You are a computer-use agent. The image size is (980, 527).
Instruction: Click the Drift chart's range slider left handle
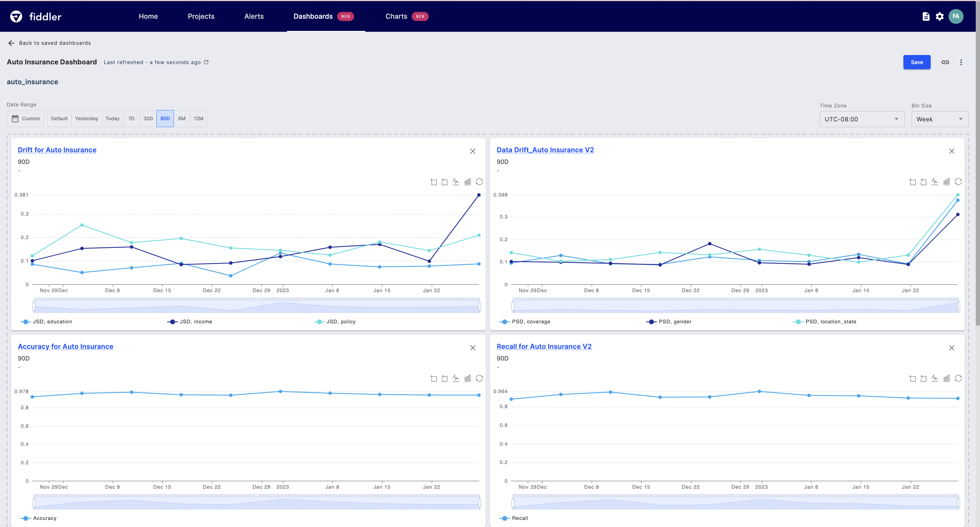34,306
